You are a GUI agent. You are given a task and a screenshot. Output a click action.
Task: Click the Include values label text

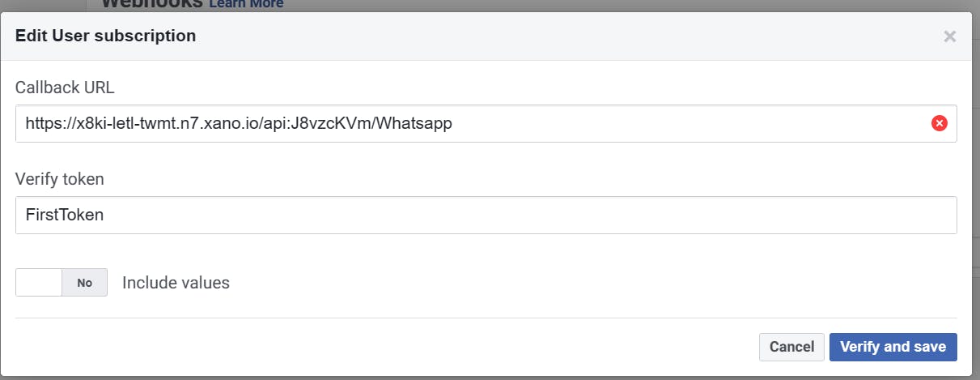pos(176,283)
